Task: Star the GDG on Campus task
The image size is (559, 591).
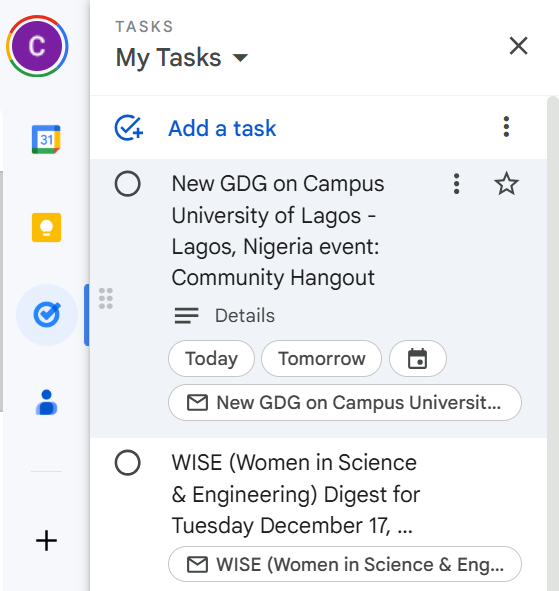Action: tap(506, 184)
